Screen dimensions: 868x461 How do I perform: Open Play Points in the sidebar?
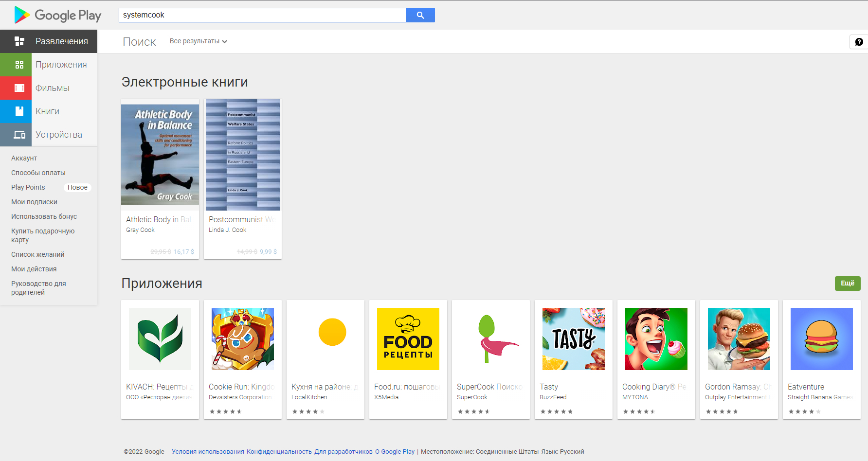[x=28, y=187]
